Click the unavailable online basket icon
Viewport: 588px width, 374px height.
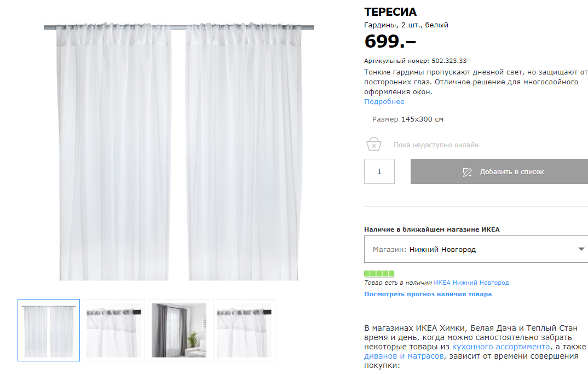click(373, 144)
